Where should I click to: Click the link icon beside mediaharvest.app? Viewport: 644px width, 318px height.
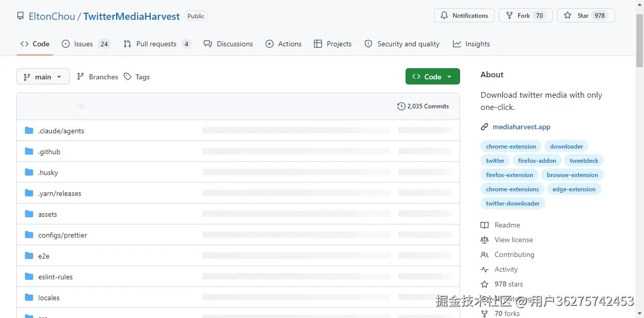tap(485, 127)
